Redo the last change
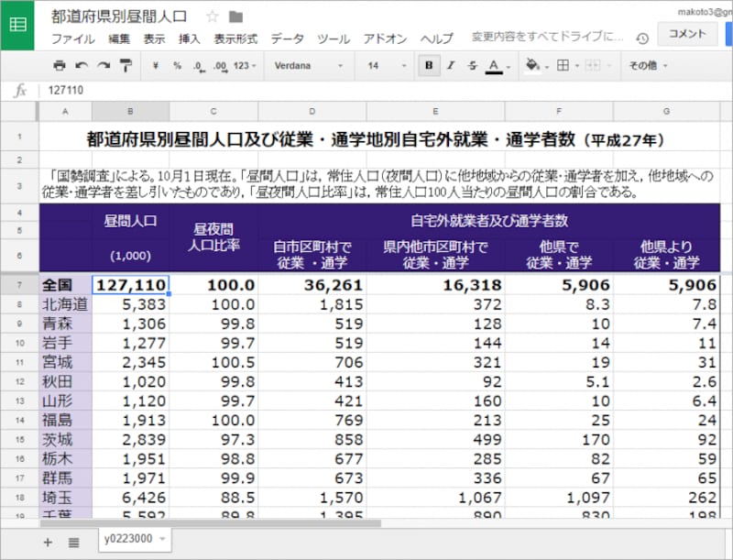The width and height of the screenshot is (733, 560). [102, 65]
